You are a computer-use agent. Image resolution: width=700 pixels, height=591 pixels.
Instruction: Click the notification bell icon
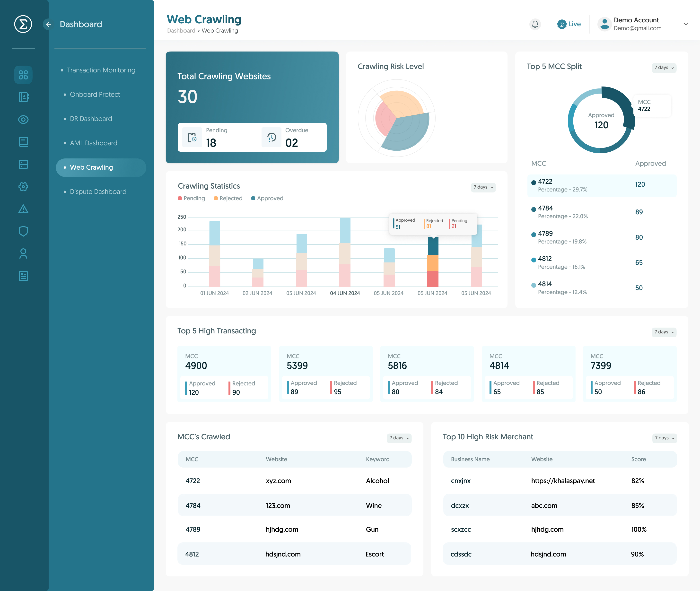(x=535, y=24)
